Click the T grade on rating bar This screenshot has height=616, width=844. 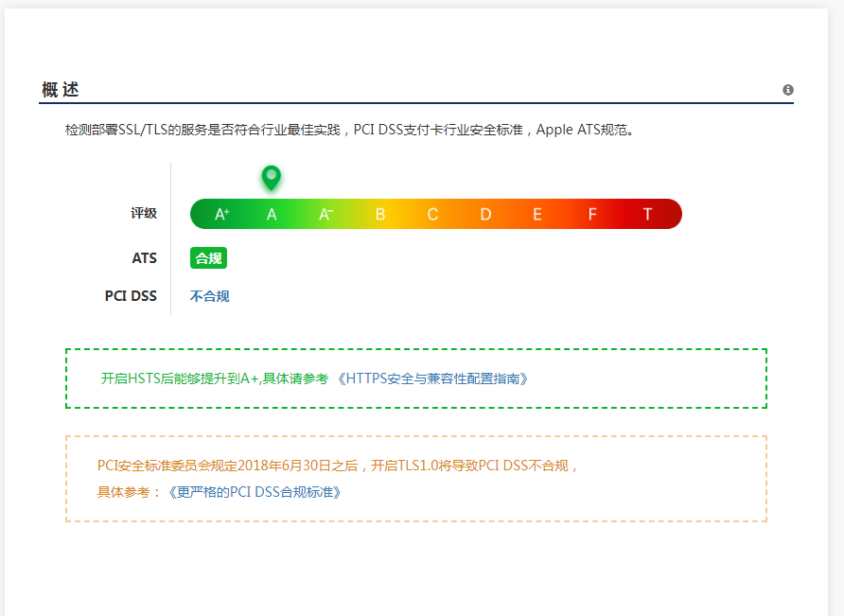(x=647, y=214)
